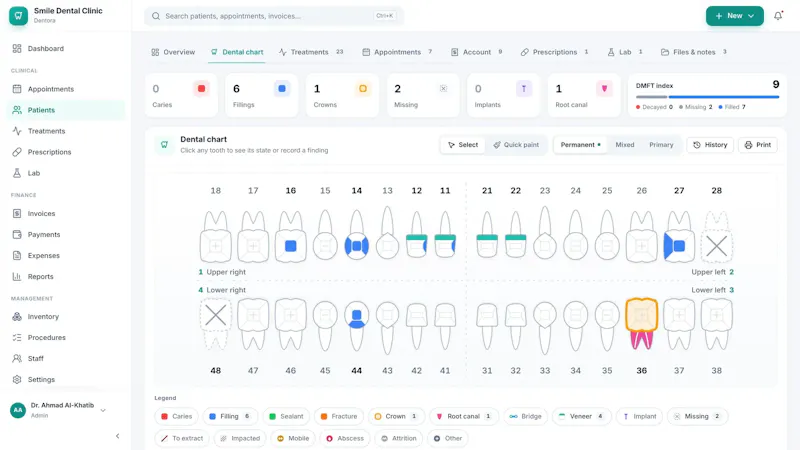Click the To extract legend chip
Screen dimensions: 800x450
pyautogui.click(x=182, y=438)
